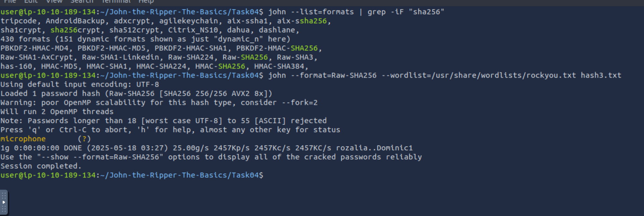644x216 pixels.
Task: Open the Search menu
Action: (82, 1)
